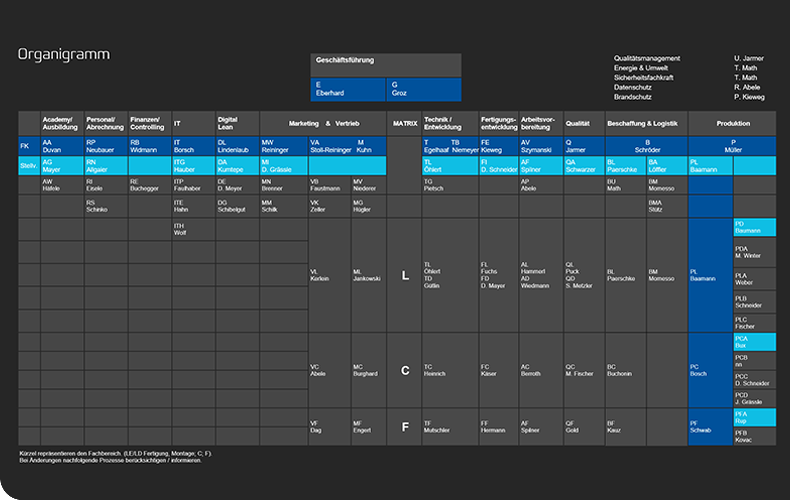
Task: Select the 'DA Kumtepe' deputy cell
Action: click(x=237, y=165)
